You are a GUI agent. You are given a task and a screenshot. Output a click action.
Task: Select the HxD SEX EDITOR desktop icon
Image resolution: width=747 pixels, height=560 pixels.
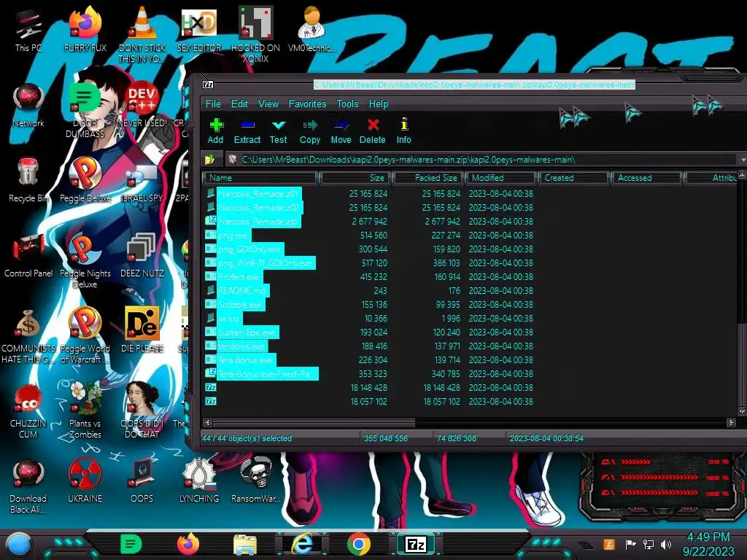click(199, 29)
